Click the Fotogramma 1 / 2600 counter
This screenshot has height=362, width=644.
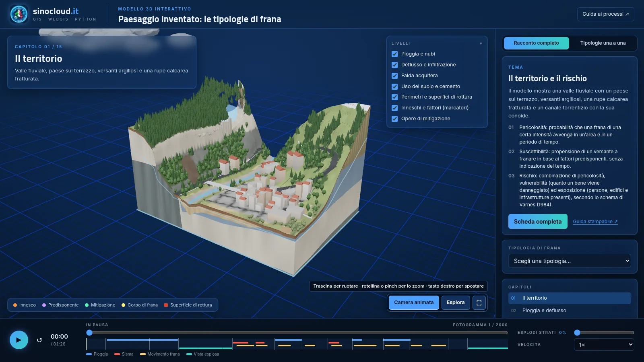(480, 325)
